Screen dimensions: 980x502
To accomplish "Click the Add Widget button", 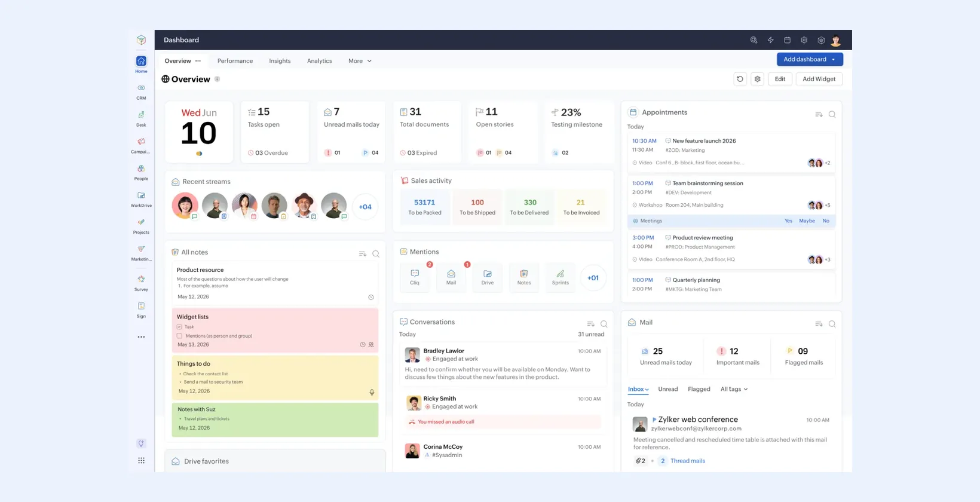I will point(819,79).
